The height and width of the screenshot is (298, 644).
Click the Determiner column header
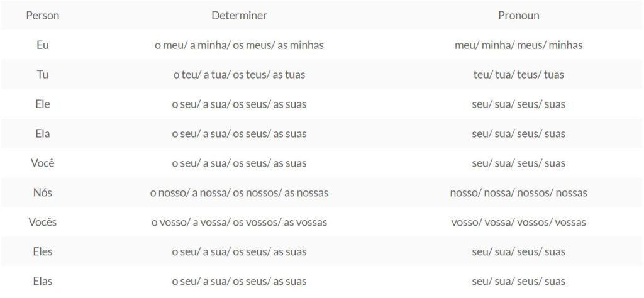click(x=239, y=16)
